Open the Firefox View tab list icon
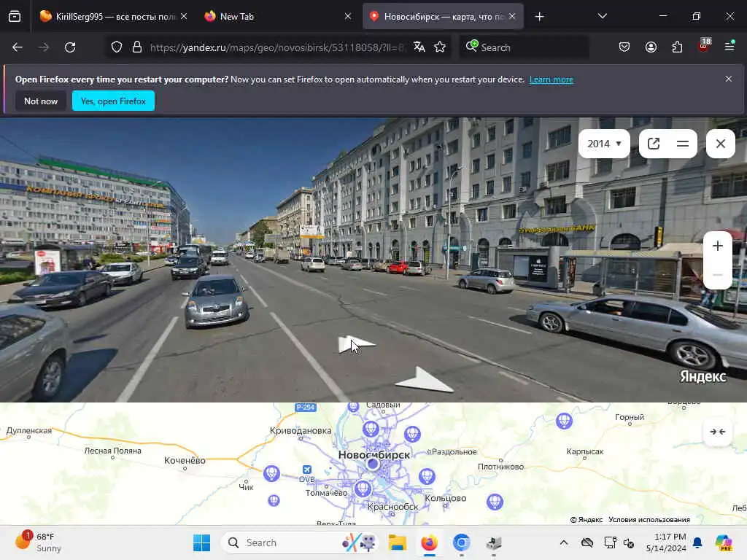Viewport: 747px width, 560px height. 15,17
